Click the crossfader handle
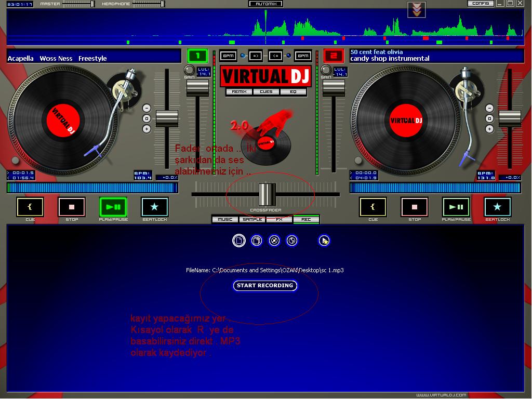 [268, 194]
